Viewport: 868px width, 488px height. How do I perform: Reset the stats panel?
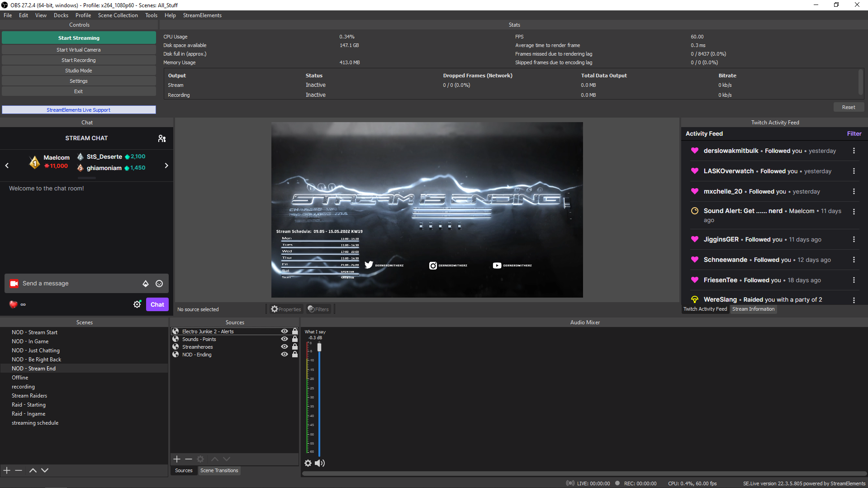(849, 107)
